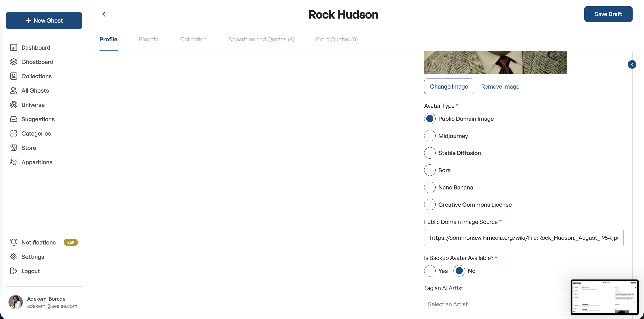Image resolution: width=644 pixels, height=319 pixels.
Task: Open the All Ghosts sidebar link
Action: point(35,90)
